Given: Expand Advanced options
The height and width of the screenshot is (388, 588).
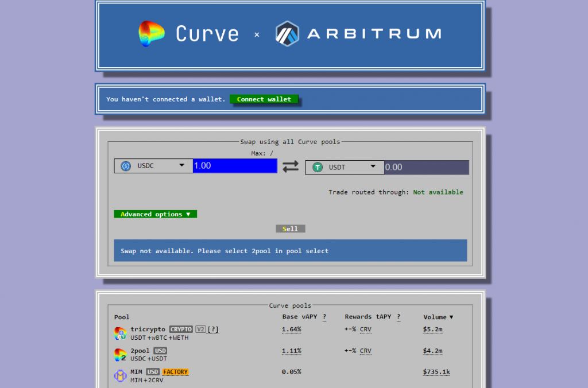Looking at the screenshot, I should click(x=155, y=214).
